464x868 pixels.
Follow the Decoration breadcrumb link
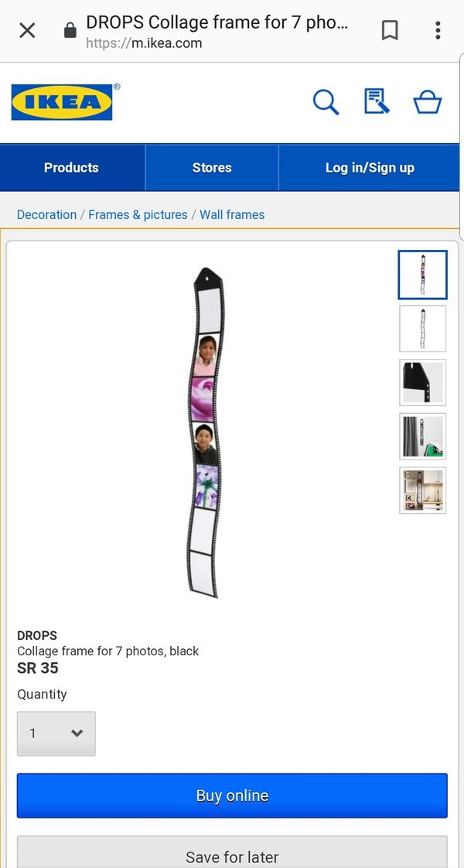pos(47,215)
